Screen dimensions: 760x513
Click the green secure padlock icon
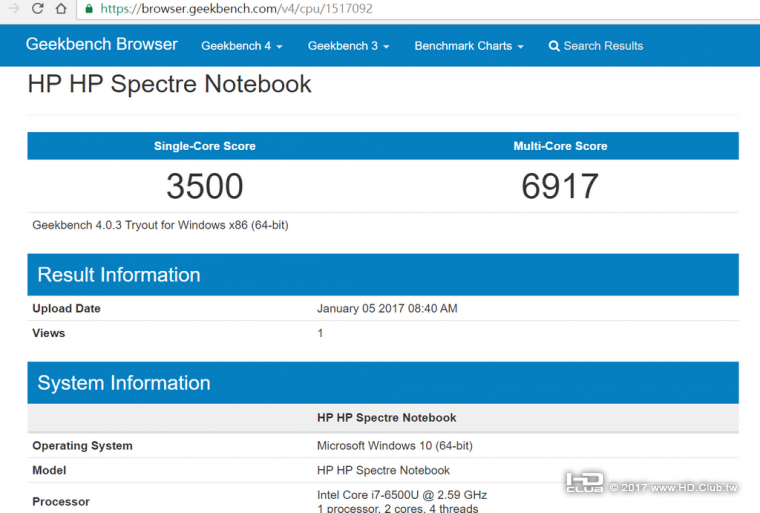pos(89,9)
